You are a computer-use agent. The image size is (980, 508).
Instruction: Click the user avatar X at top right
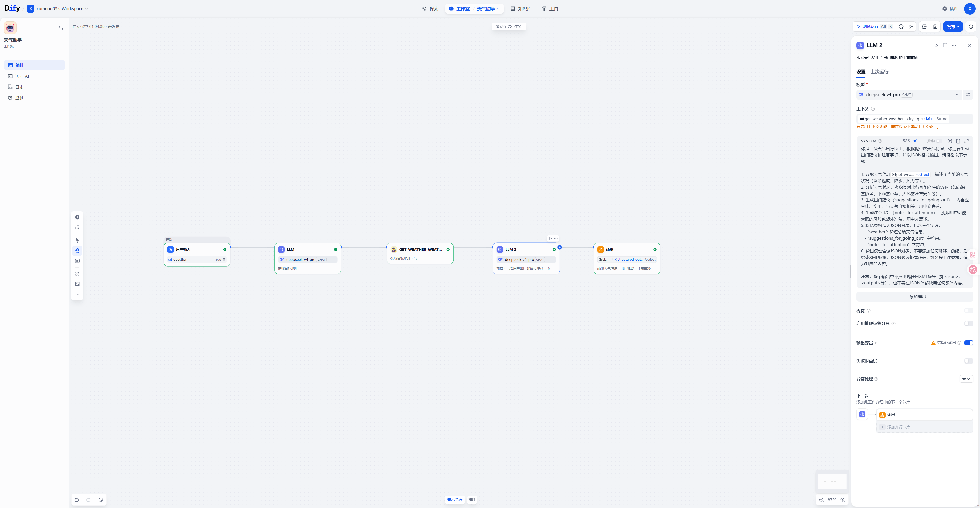(x=969, y=9)
